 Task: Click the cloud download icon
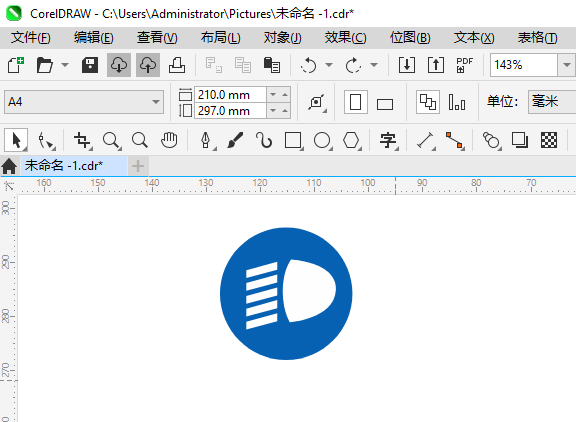(x=119, y=65)
